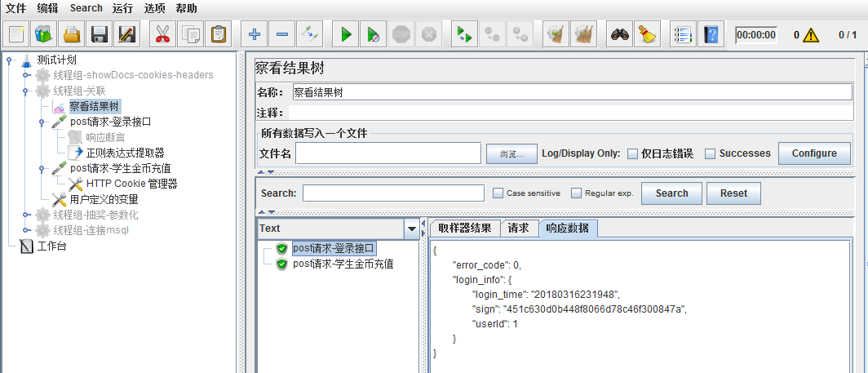The image size is (868, 373).
Task: Collapse all with the minus icon
Action: (x=281, y=35)
